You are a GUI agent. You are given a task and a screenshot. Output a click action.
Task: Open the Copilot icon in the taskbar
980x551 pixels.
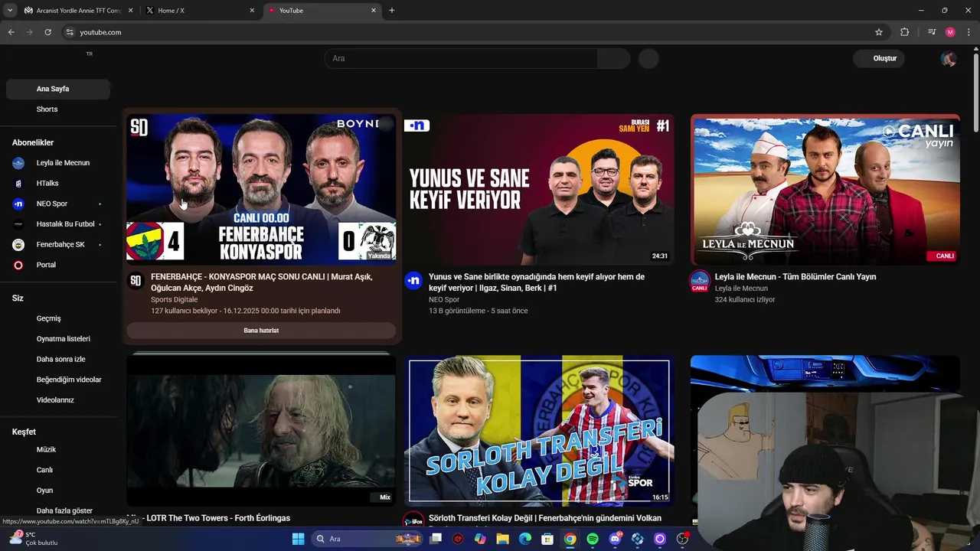tap(480, 539)
